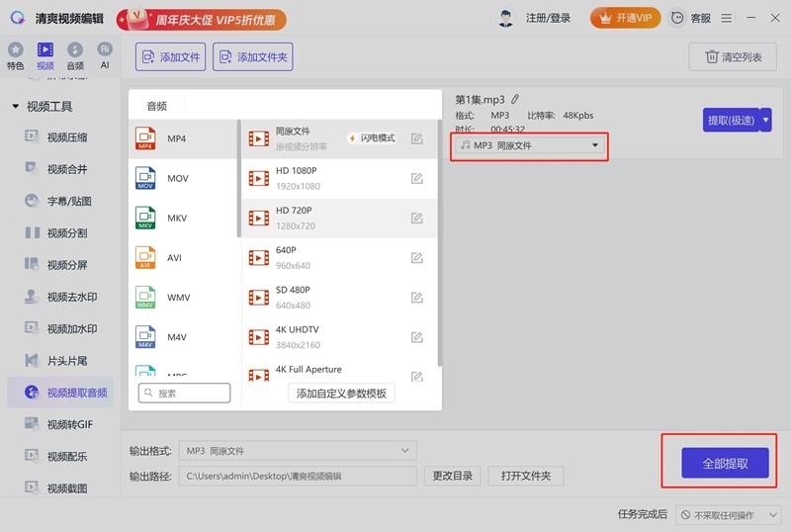791x532 pixels.
Task: Edit the SD 480P preset parameters
Action: click(x=416, y=298)
